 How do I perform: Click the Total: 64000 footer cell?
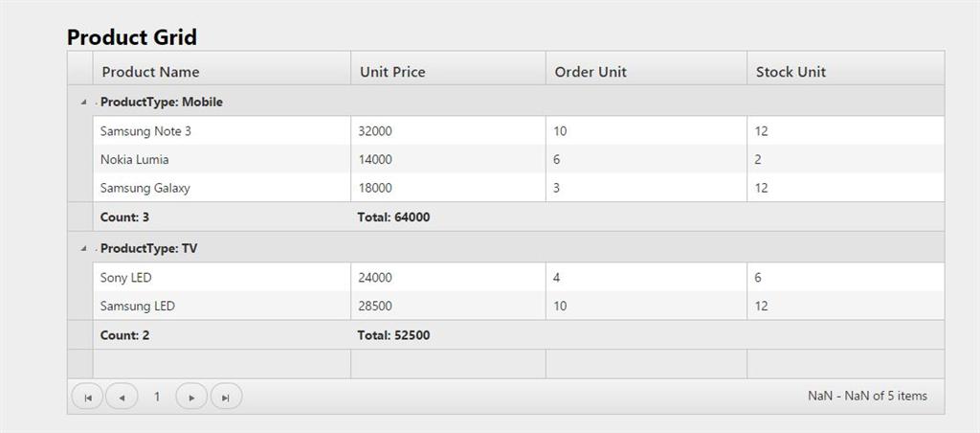pos(393,217)
